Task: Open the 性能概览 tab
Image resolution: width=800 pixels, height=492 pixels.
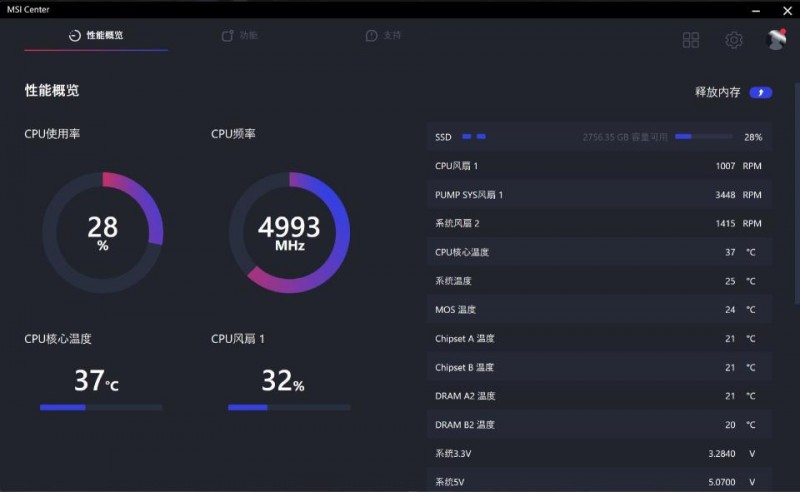Action: point(96,35)
